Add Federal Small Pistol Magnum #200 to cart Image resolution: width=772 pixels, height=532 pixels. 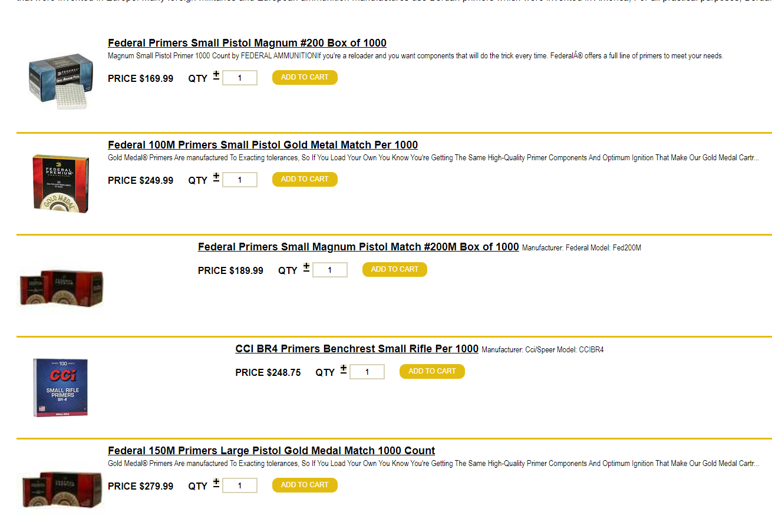(305, 77)
